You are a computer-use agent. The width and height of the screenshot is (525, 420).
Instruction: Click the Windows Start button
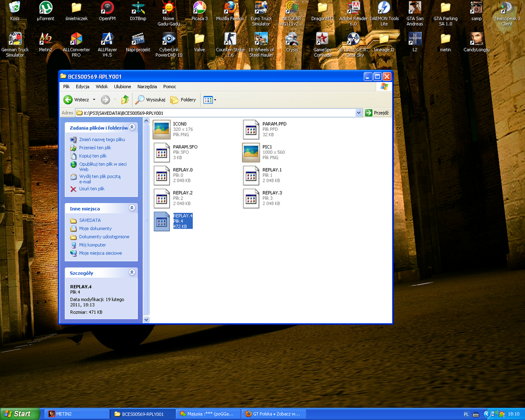click(20, 414)
